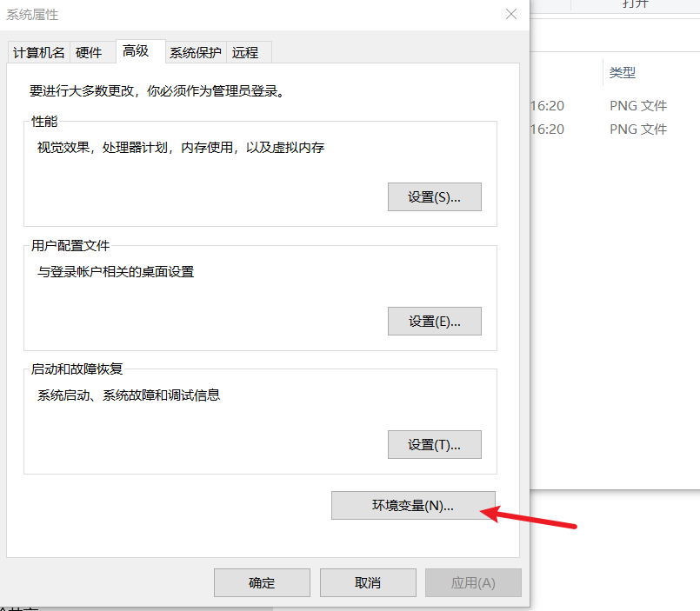The height and width of the screenshot is (611, 700).
Task: Cancel the dialog with 取消
Action: point(368,583)
